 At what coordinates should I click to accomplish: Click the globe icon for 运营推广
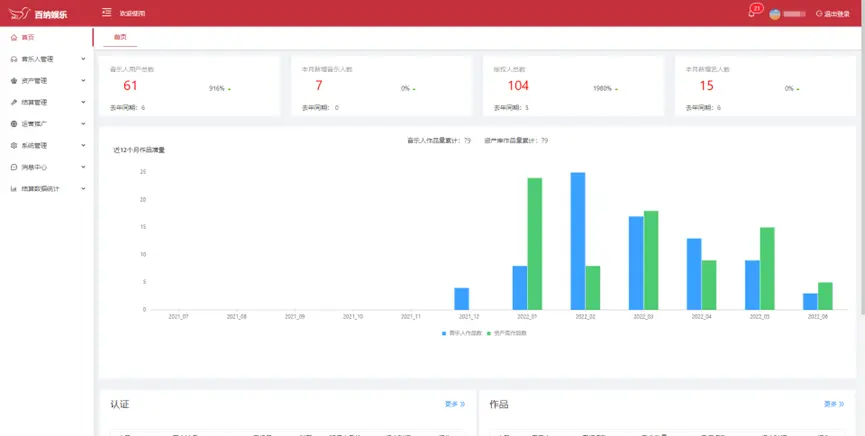[13, 124]
